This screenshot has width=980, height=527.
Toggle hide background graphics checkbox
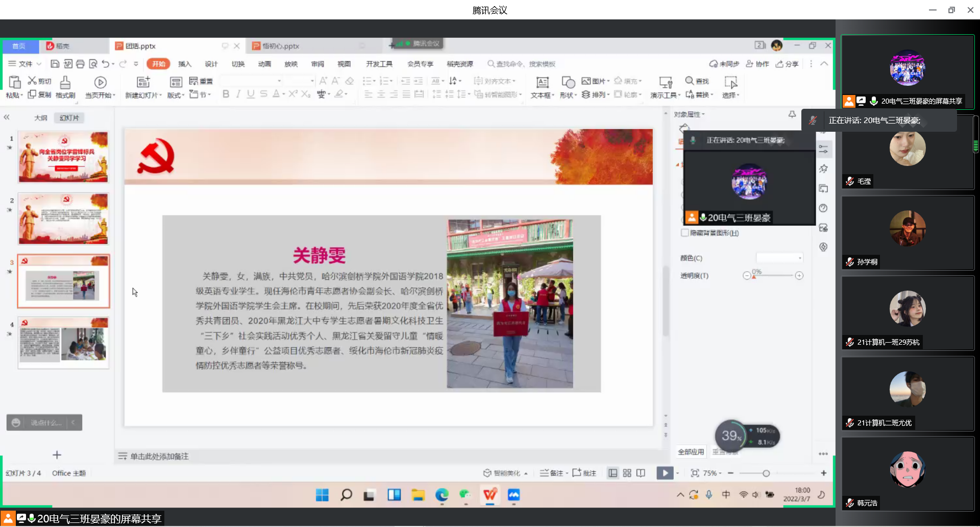pyautogui.click(x=685, y=233)
